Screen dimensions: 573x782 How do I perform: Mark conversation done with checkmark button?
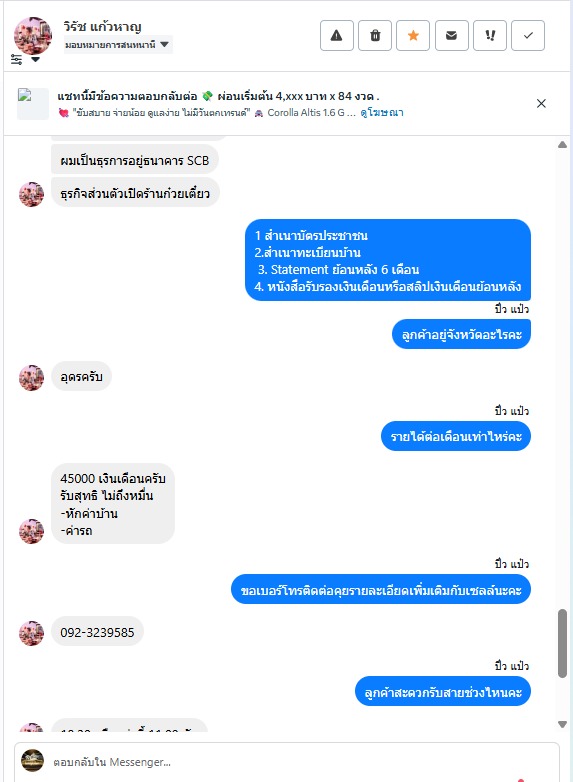pyautogui.click(x=528, y=35)
